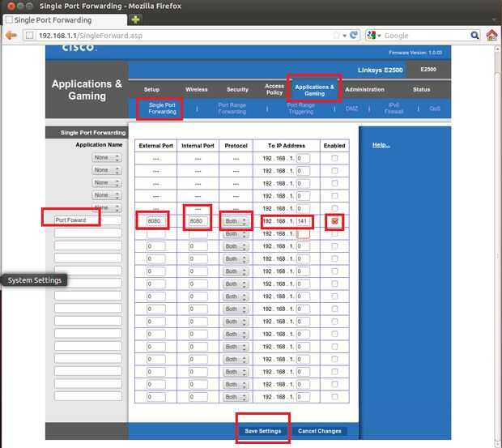Open the Applications & Gaming tab

coord(314,90)
